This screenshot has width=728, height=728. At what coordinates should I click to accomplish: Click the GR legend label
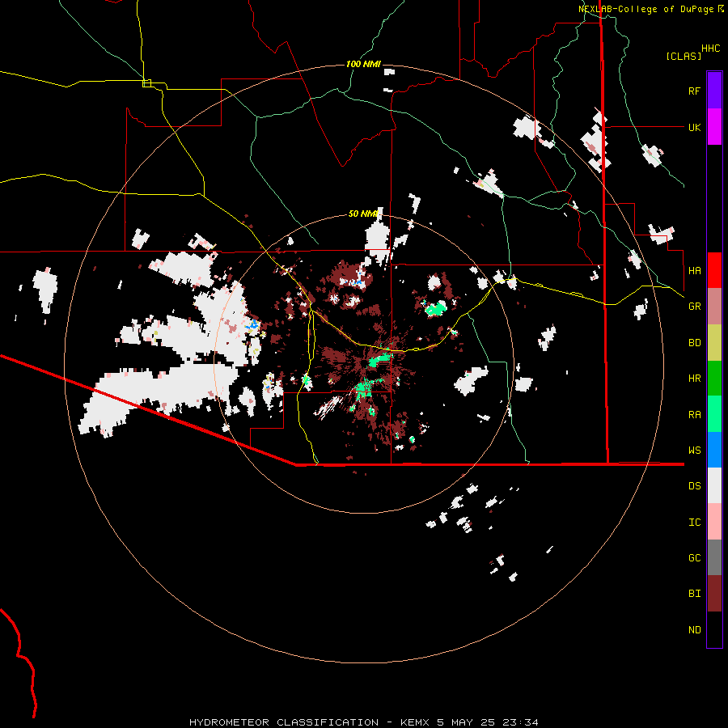pos(694,307)
